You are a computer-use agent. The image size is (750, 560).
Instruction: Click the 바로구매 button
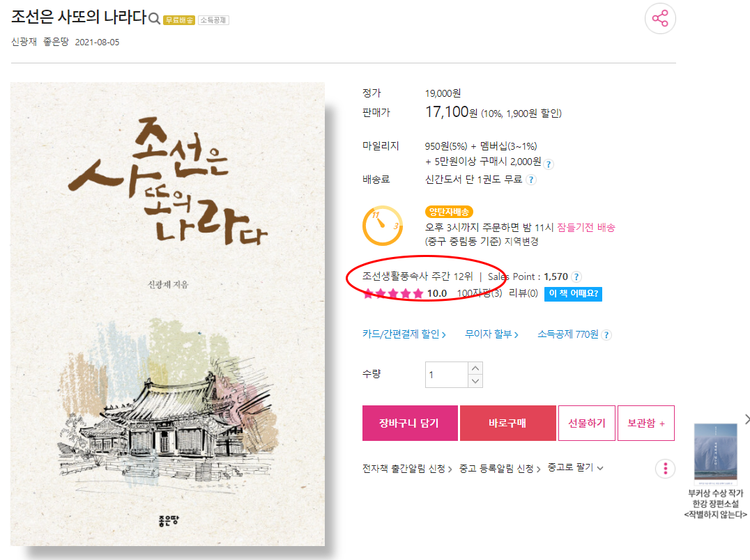(508, 423)
